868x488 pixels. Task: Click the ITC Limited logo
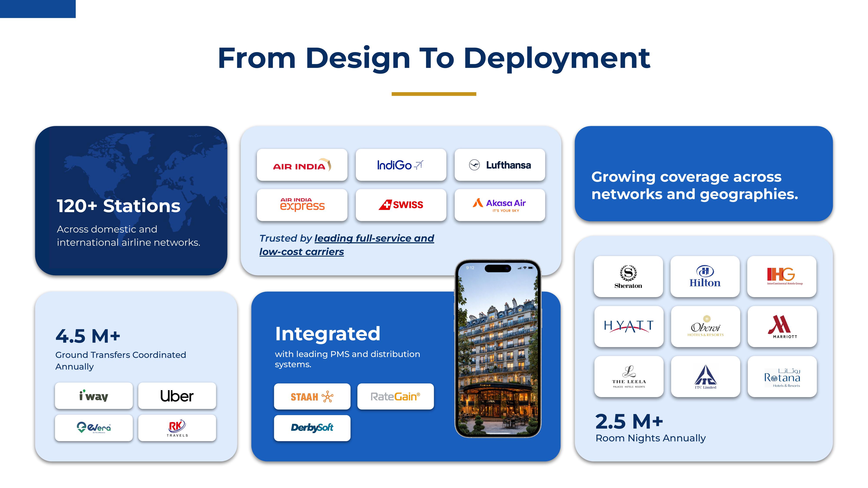click(705, 377)
